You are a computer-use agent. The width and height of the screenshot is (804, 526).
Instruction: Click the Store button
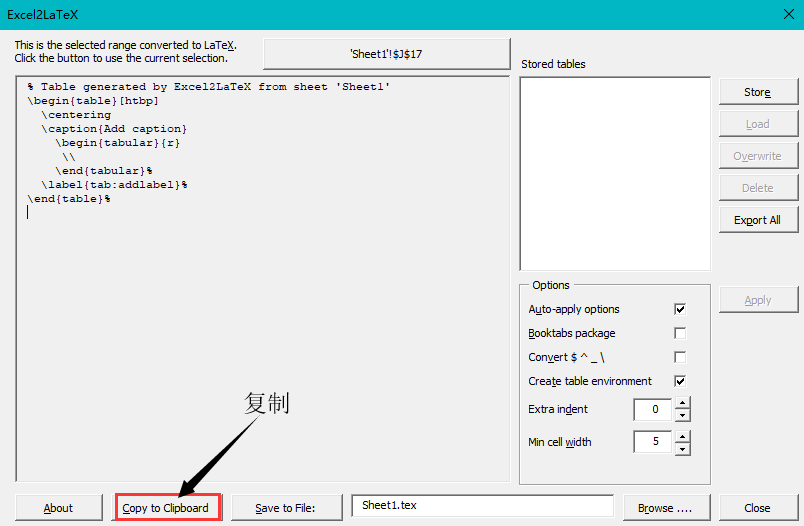pyautogui.click(x=758, y=92)
